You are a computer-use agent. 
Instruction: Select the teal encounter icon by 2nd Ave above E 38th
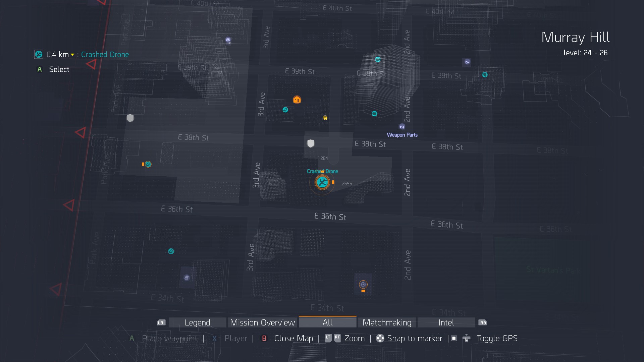[374, 114]
